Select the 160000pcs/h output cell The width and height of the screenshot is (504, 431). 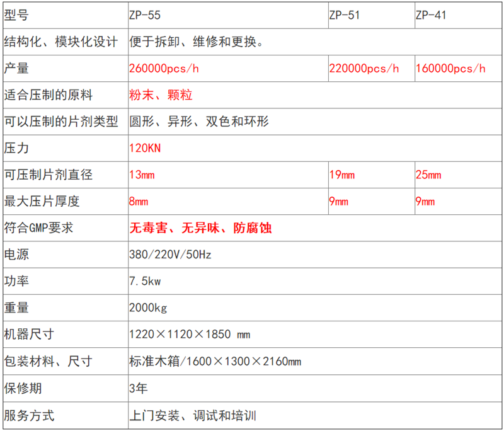coord(450,69)
